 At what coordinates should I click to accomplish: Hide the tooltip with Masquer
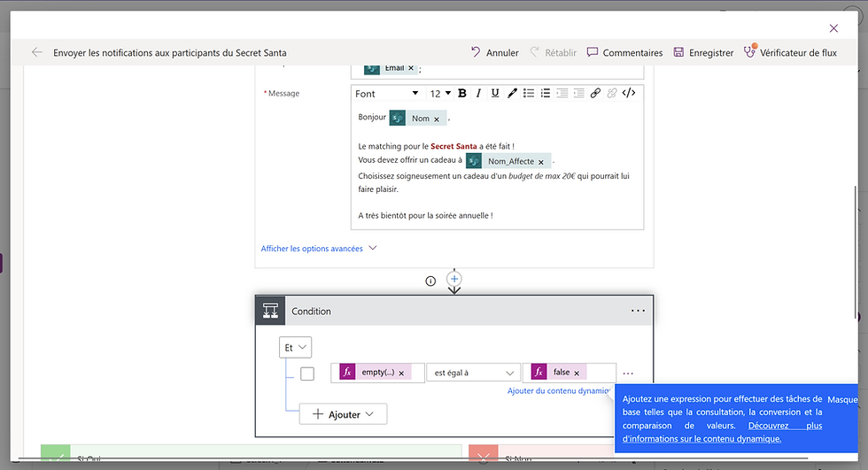[x=842, y=399]
